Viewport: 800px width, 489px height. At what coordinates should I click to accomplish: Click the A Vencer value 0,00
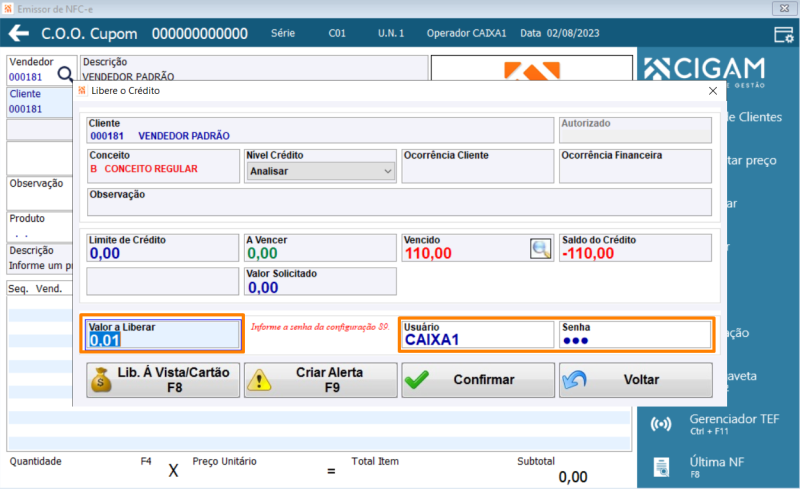pos(262,253)
